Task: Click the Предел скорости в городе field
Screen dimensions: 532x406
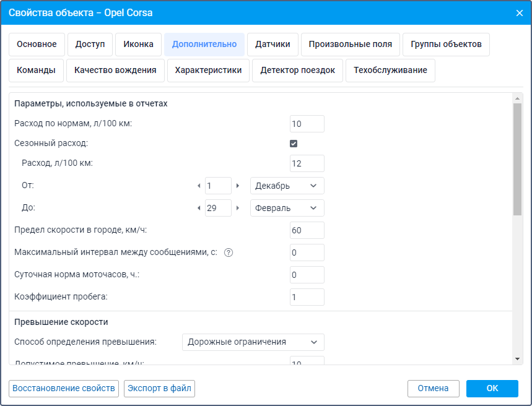Action: [307, 230]
